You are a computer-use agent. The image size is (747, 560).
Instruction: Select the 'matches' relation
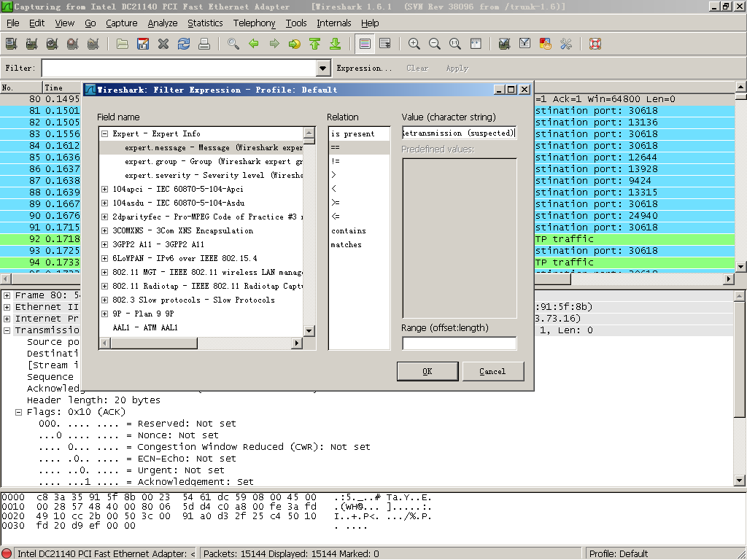tap(359, 245)
